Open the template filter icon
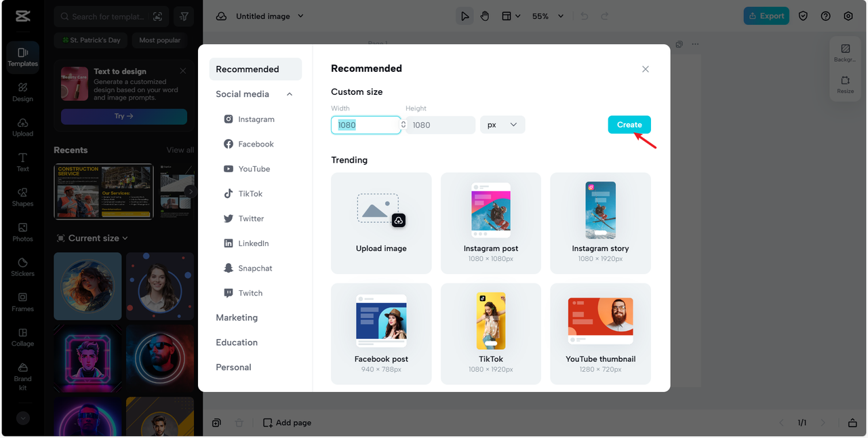The width and height of the screenshot is (868, 438). click(184, 16)
